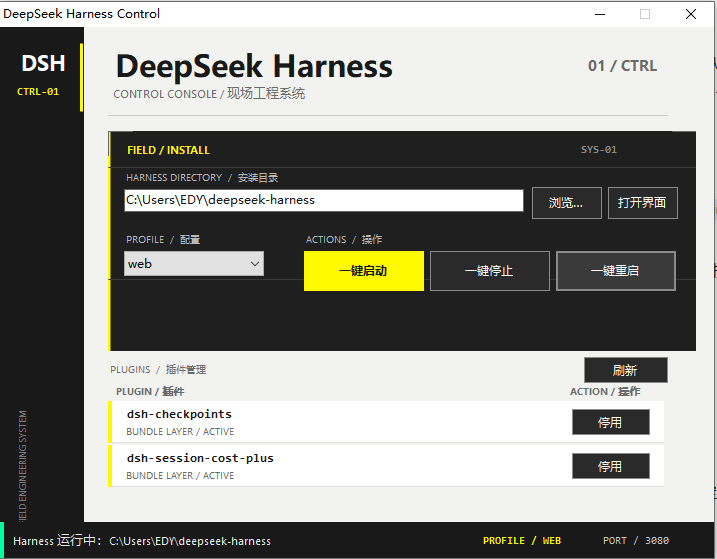This screenshot has width=717, height=559.
Task: Click the 01 / CTRL header label
Action: 622,66
